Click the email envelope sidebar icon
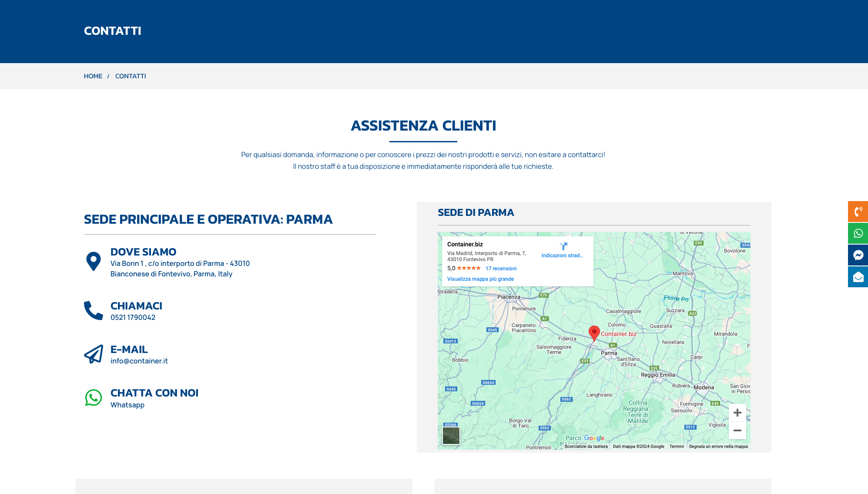The image size is (868, 494). [x=857, y=276]
